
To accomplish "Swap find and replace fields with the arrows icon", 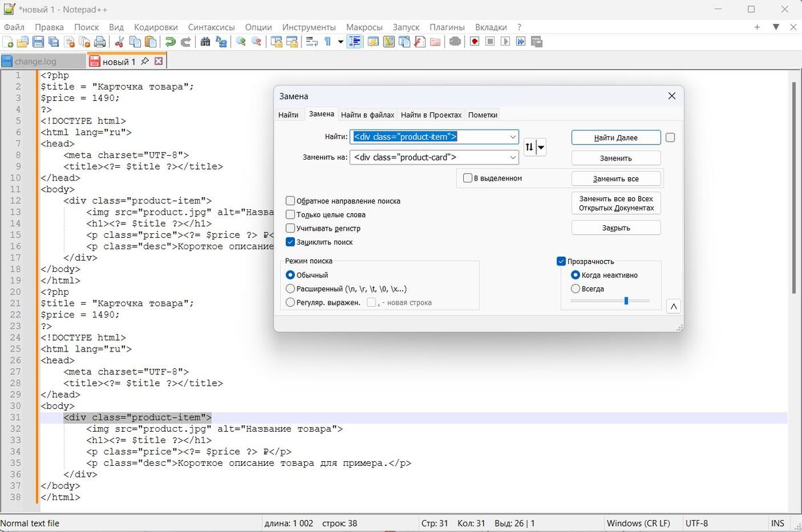I will click(529, 147).
